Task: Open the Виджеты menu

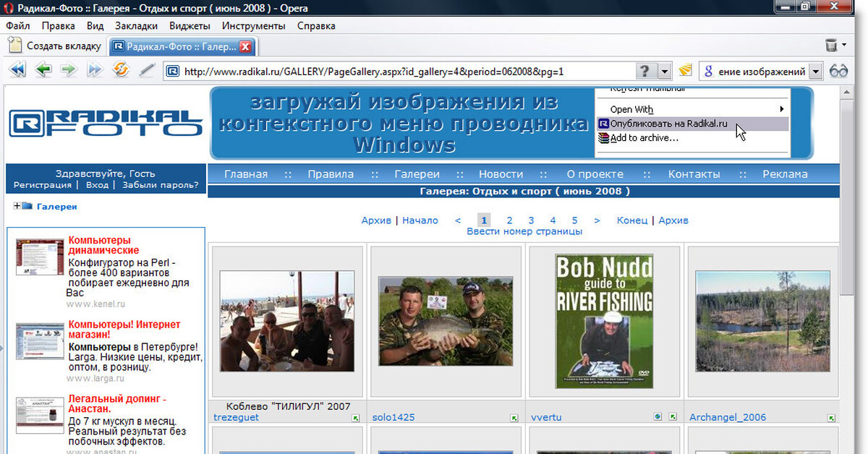Action: (190, 25)
